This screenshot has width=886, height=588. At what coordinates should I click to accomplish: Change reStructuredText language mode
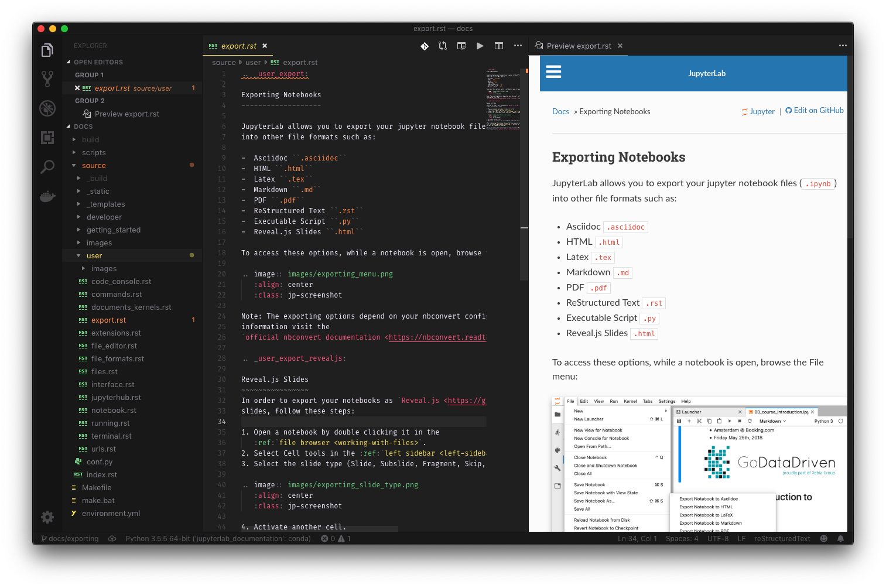[782, 538]
